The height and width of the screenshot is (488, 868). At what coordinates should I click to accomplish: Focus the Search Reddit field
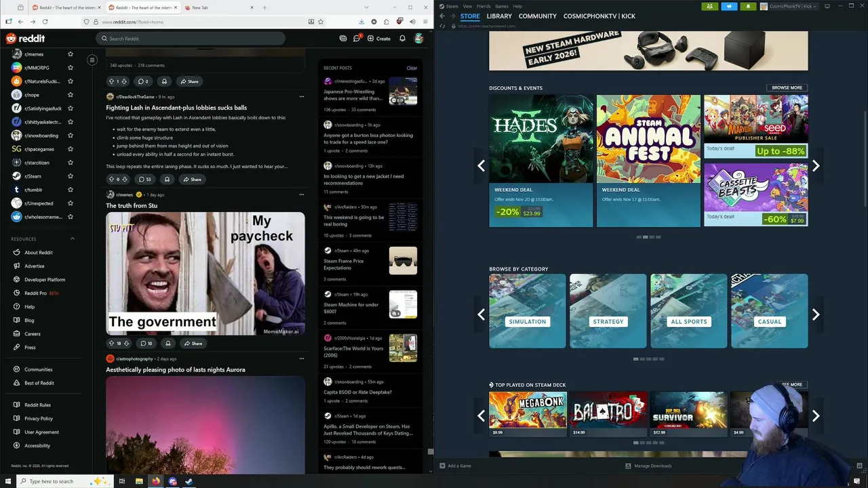tap(191, 39)
